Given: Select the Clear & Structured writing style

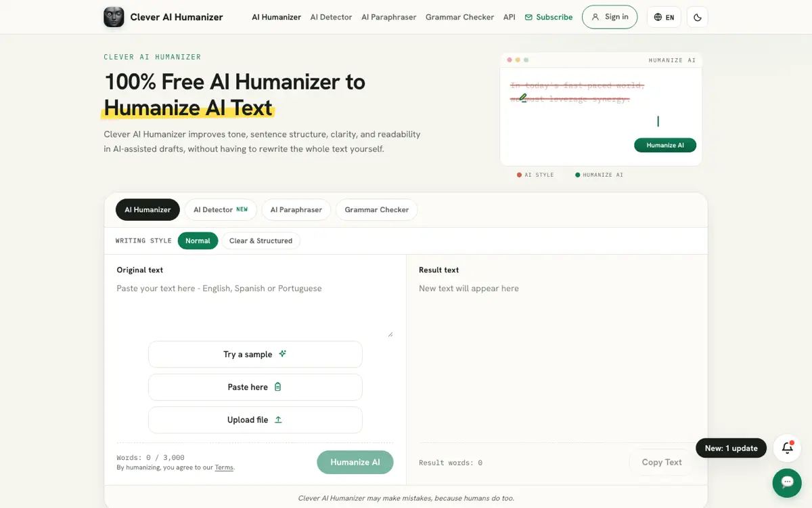Looking at the screenshot, I should point(261,240).
